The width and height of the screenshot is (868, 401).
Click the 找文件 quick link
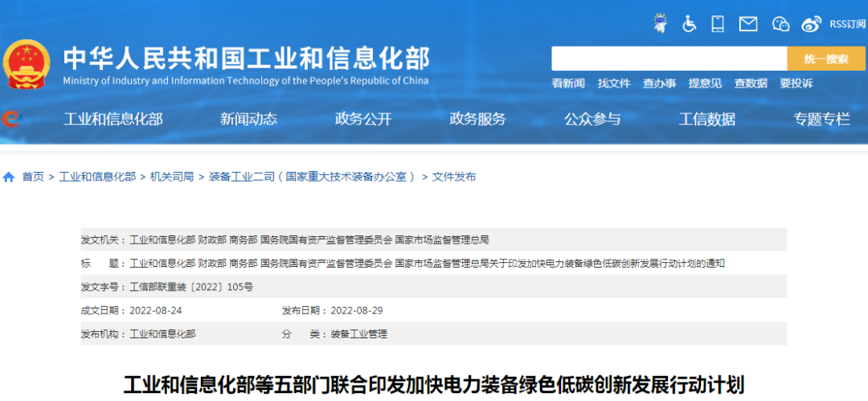tap(614, 84)
